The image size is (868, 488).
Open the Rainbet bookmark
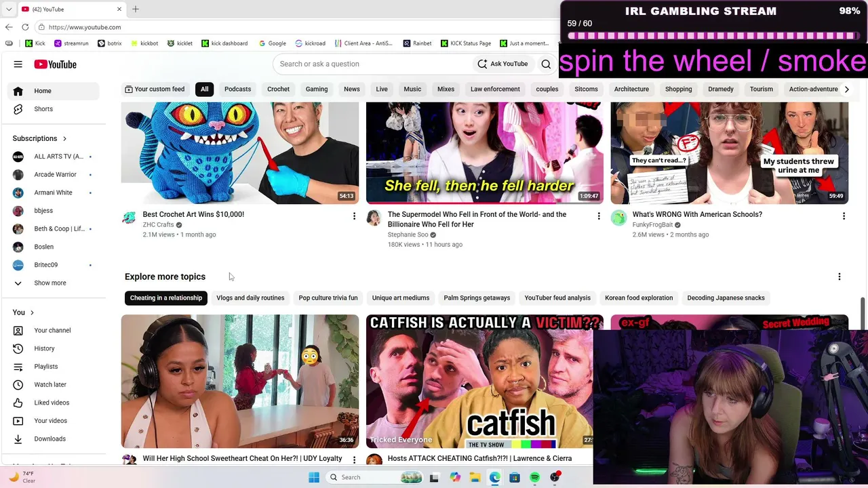pos(417,43)
